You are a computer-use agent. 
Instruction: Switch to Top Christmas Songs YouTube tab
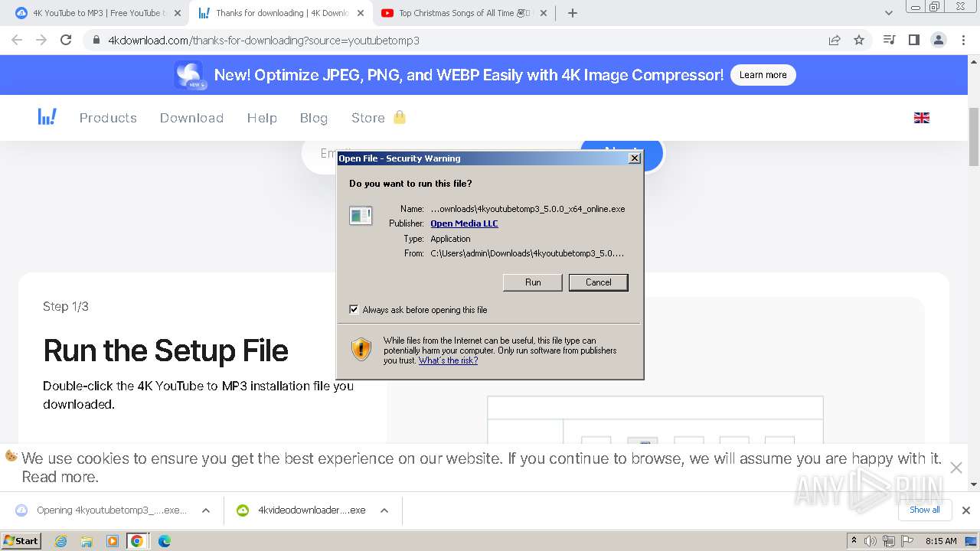465,13
